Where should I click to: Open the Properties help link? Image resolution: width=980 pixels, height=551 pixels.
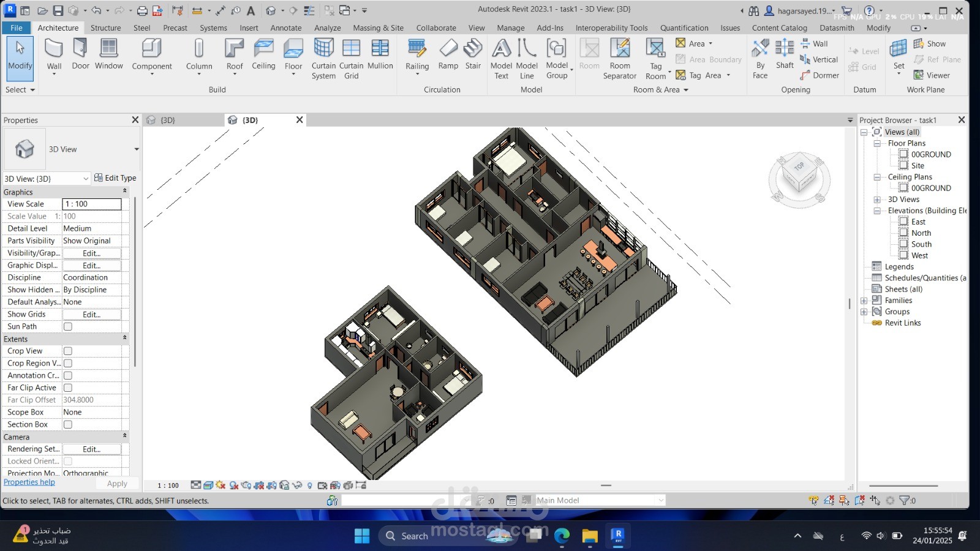tap(29, 482)
